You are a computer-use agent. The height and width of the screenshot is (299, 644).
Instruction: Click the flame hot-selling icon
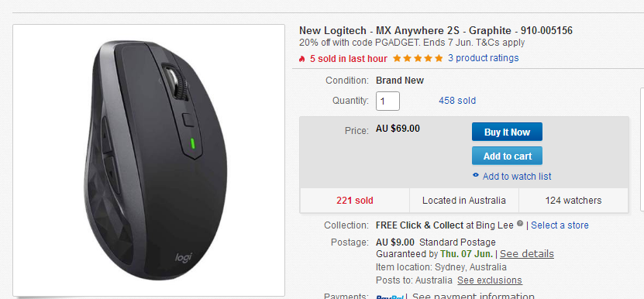302,59
